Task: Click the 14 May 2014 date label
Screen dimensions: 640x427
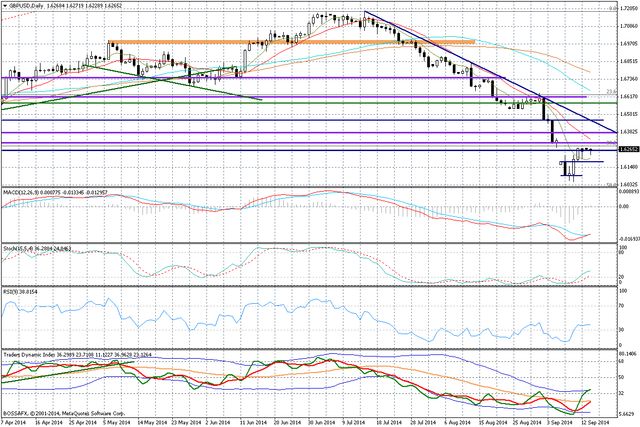Action: click(151, 422)
